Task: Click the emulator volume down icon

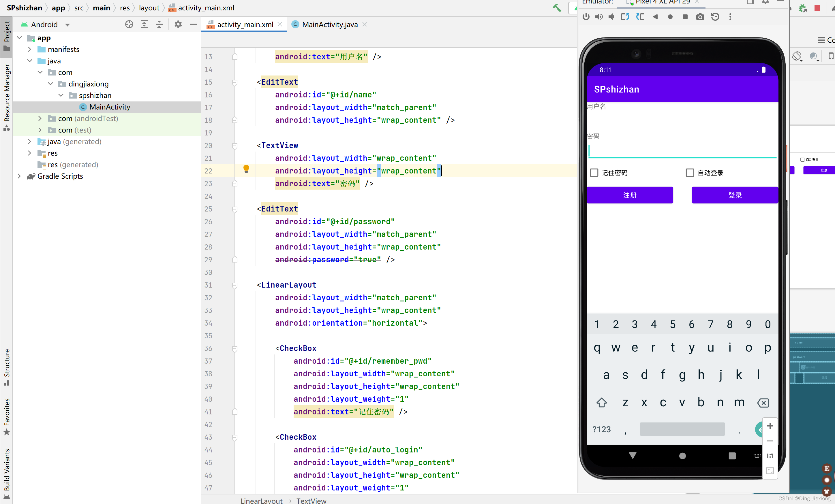Action: pyautogui.click(x=612, y=17)
